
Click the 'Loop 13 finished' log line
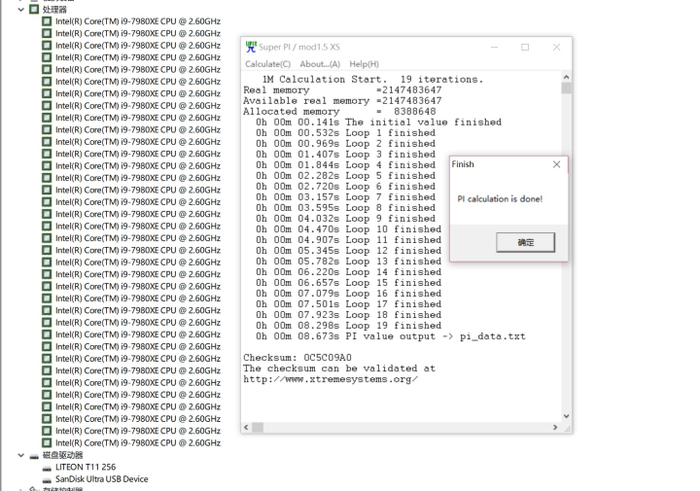(x=349, y=262)
